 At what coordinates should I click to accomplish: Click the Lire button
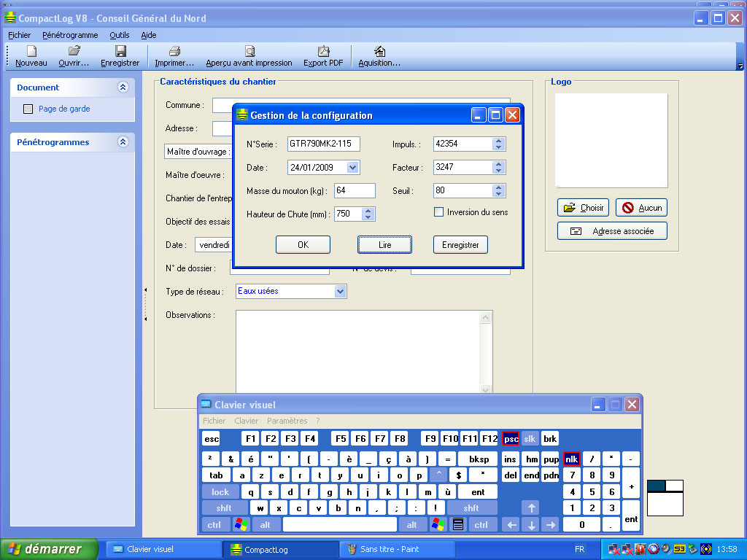(385, 245)
